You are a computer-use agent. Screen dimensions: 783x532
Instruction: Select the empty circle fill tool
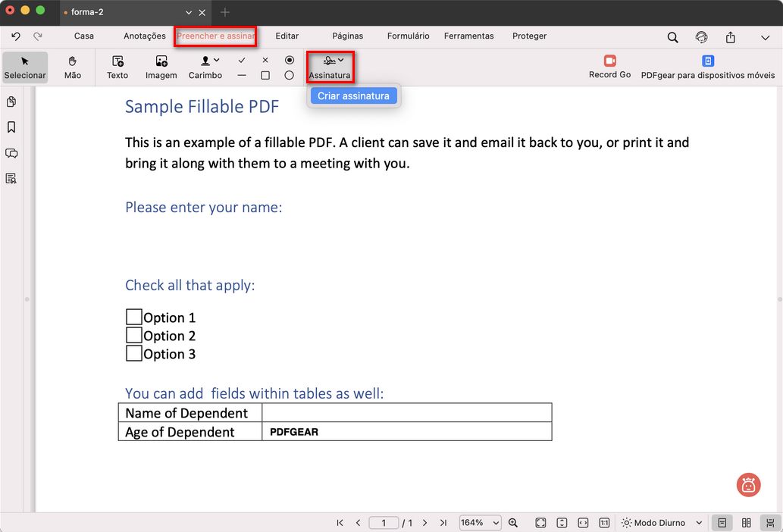pos(289,75)
